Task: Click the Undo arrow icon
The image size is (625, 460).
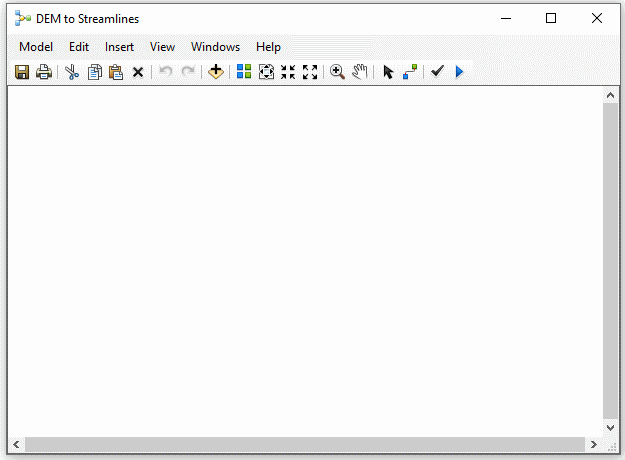Action: [x=166, y=72]
